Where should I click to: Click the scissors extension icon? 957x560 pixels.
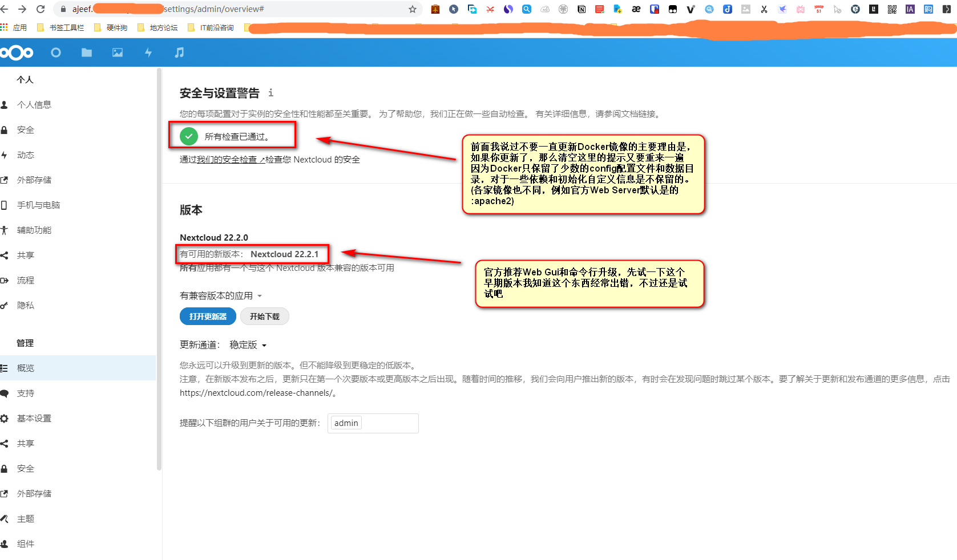pyautogui.click(x=764, y=9)
